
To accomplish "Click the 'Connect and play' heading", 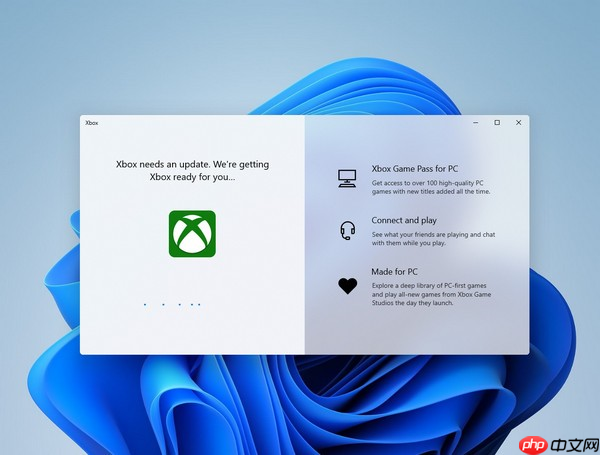I will coord(404,220).
